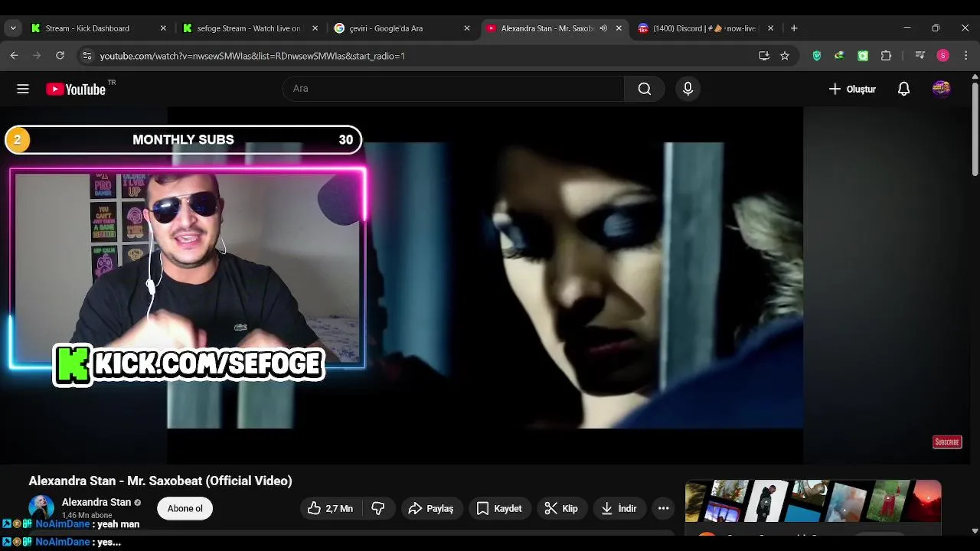The width and height of the screenshot is (980, 551).
Task: Save the video with Kaydet button
Action: click(499, 508)
